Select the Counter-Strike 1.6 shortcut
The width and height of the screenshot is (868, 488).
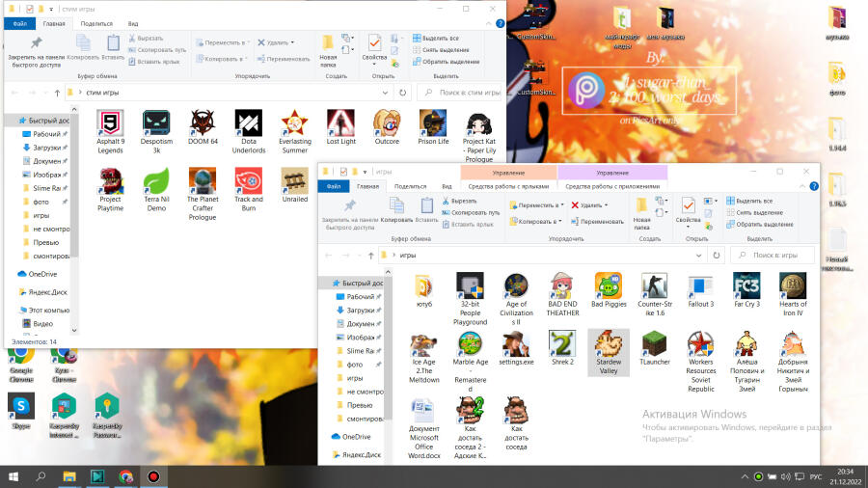[654, 294]
